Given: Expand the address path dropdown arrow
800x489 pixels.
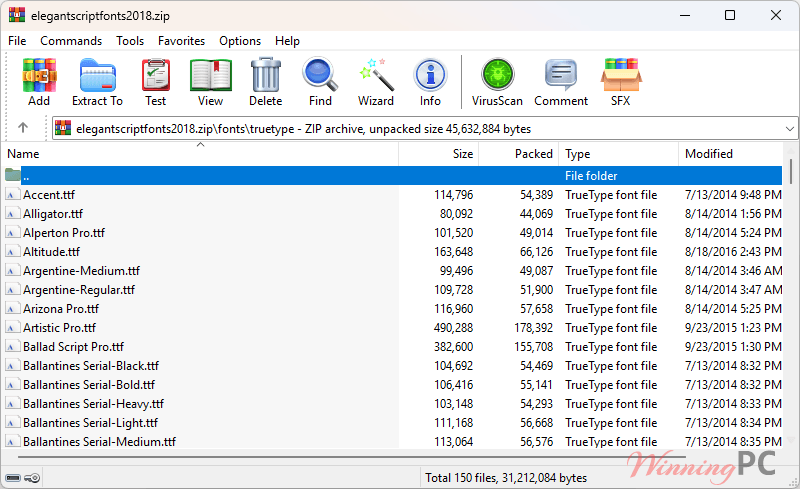Looking at the screenshot, I should 789,129.
